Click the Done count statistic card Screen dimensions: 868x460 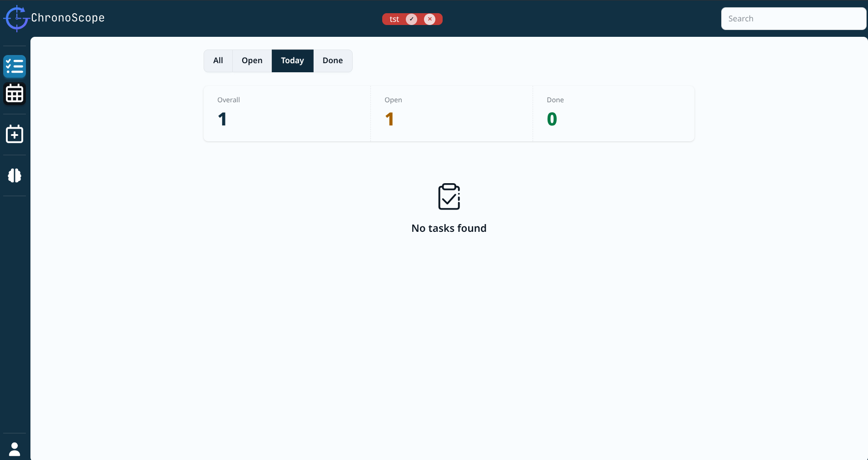coord(614,114)
